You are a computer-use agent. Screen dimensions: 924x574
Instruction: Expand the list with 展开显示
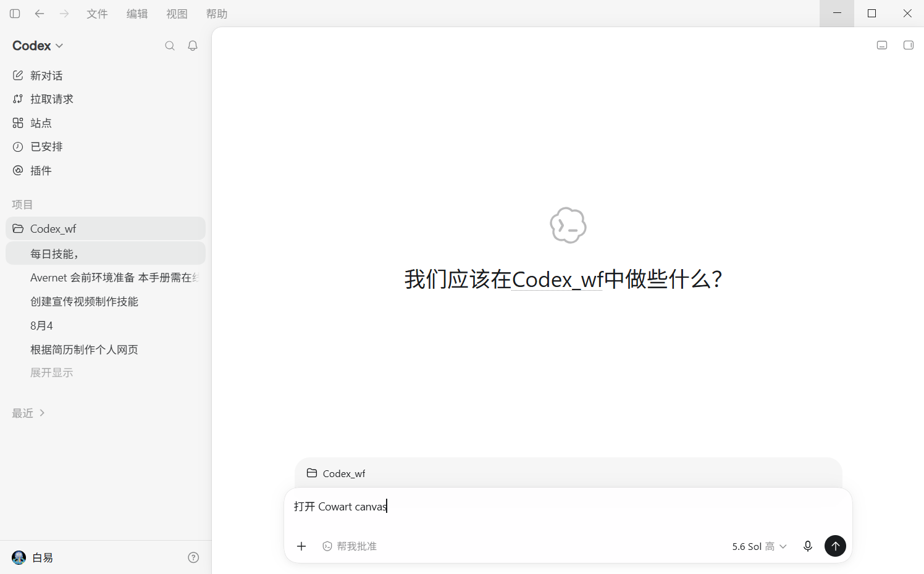pyautogui.click(x=52, y=373)
